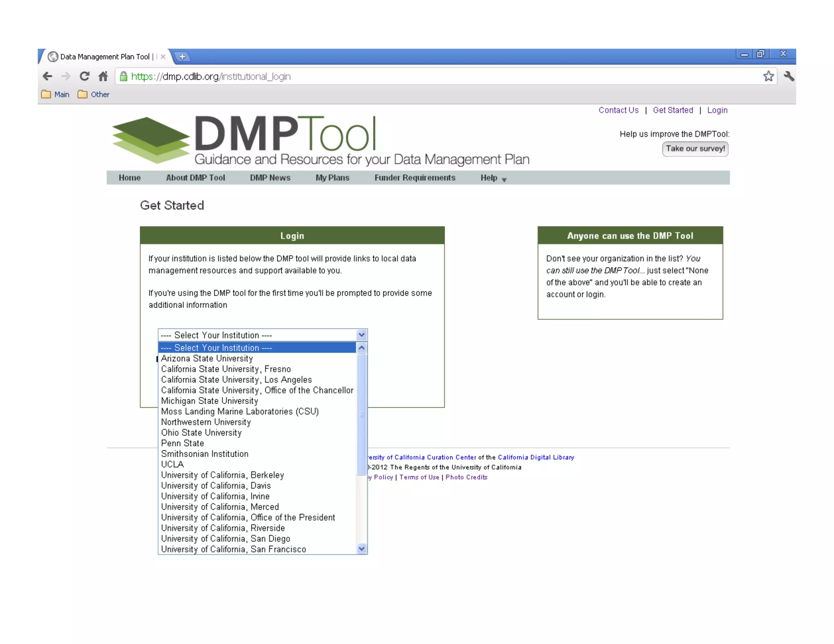Open the Other bookmarks folder
This screenshot has width=834, height=644.
pyautogui.click(x=94, y=94)
